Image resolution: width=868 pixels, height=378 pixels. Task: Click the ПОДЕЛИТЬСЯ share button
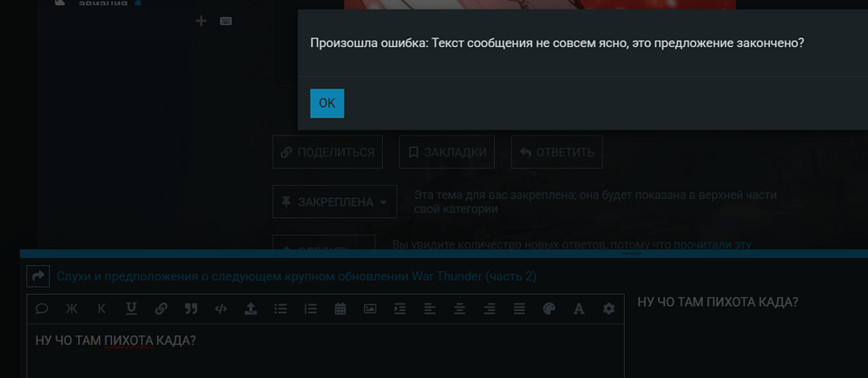[x=328, y=152]
